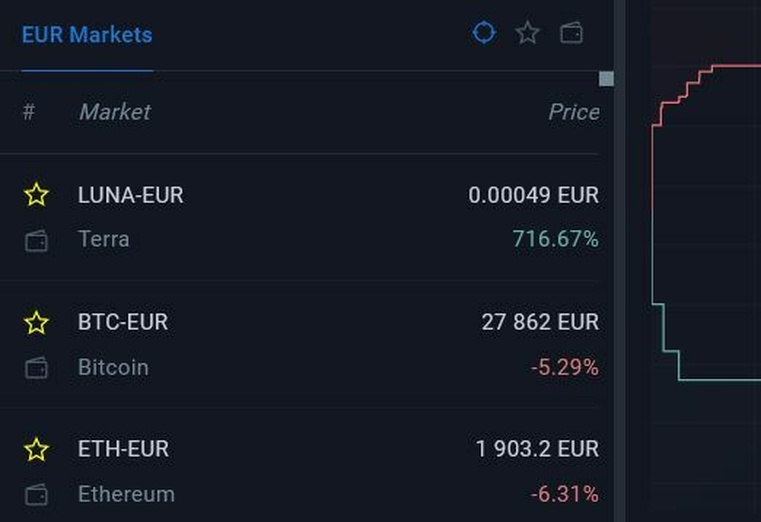
Task: Switch to the EUR Markets tab
Action: point(87,35)
